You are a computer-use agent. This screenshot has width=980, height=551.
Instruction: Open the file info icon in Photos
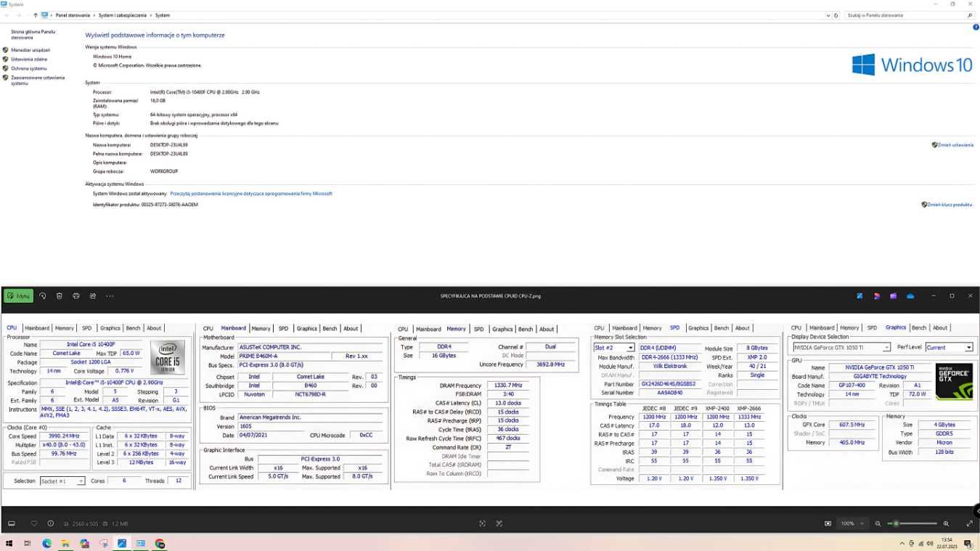pyautogui.click(x=50, y=523)
